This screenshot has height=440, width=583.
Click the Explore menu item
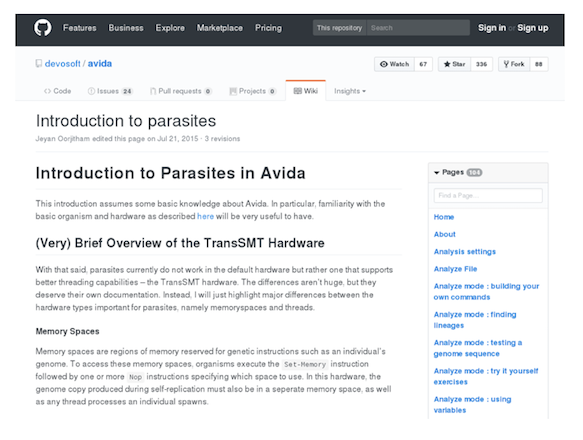[170, 28]
